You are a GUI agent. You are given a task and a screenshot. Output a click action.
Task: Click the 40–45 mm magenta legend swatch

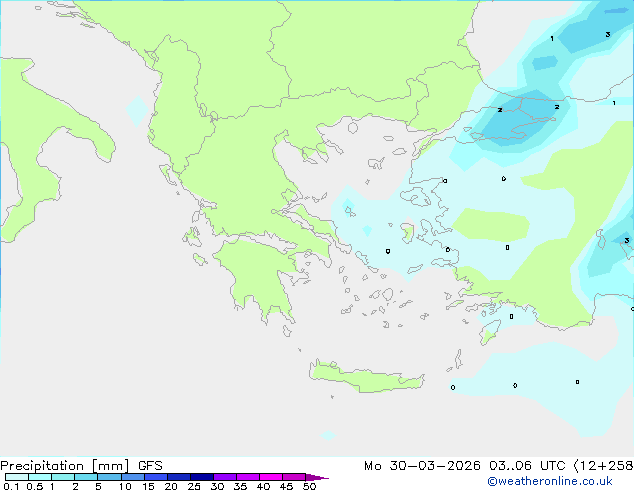coord(271,477)
